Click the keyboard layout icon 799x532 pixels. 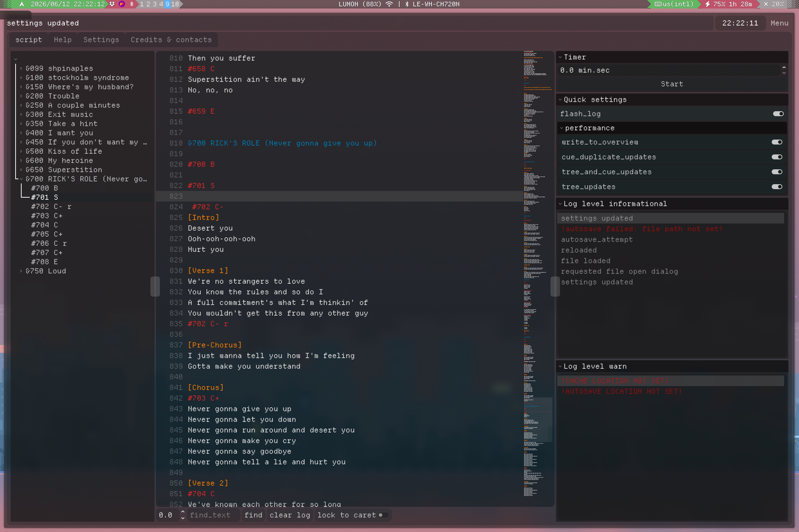pyautogui.click(x=658, y=4)
